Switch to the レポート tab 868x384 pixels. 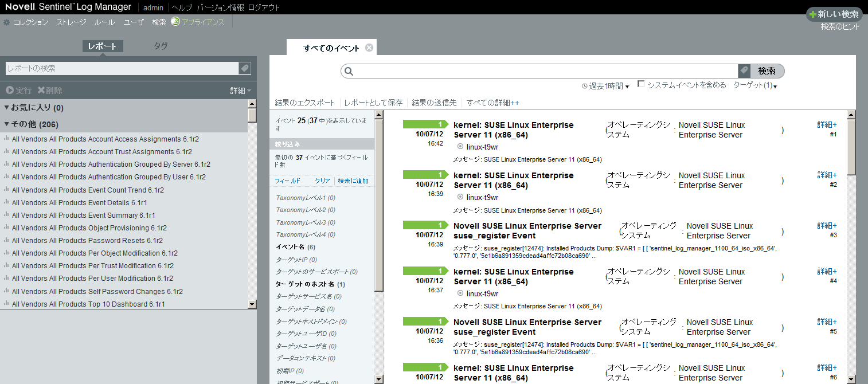103,46
